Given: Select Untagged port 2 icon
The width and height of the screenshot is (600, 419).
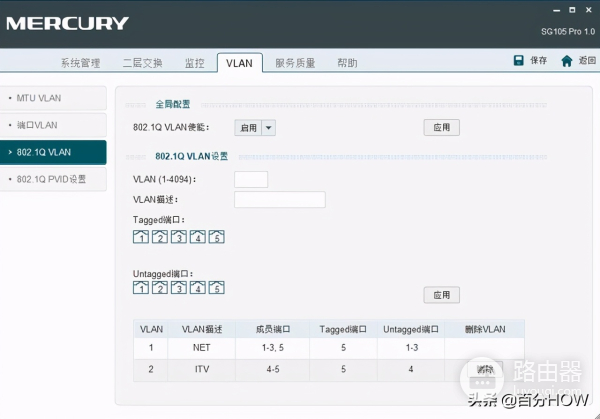Looking at the screenshot, I should [x=160, y=288].
